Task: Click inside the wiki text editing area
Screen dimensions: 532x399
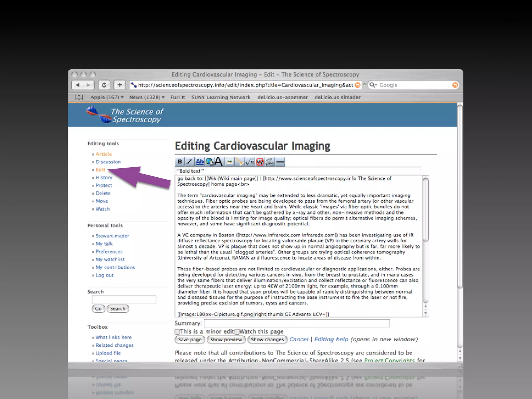Action: pos(299,246)
